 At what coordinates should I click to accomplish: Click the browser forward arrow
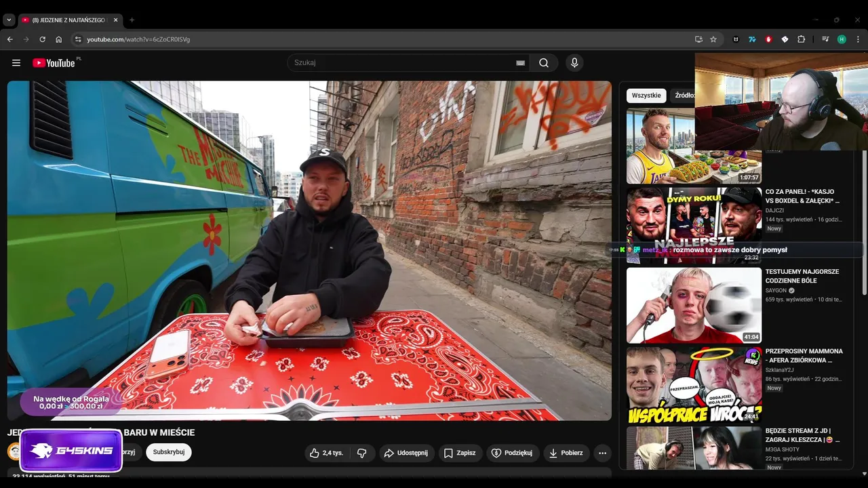pos(26,39)
